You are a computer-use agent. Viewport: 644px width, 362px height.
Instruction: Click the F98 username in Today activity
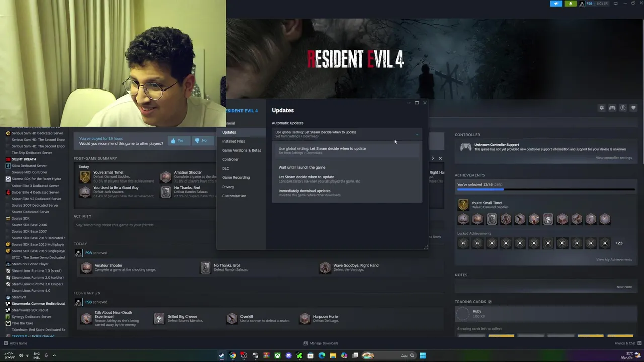88,253
